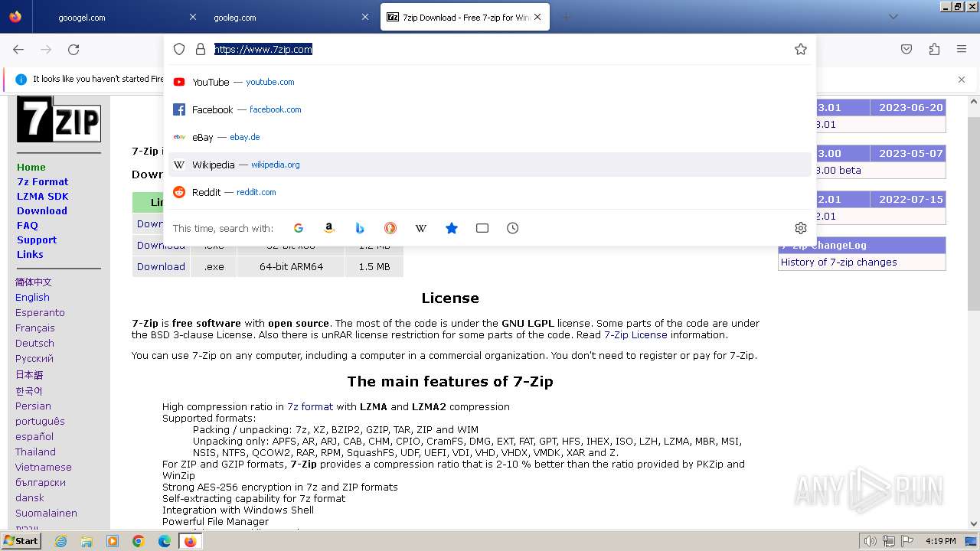This screenshot has width=980, height=551.
Task: Open the 7-Zip License link
Action: pyautogui.click(x=635, y=334)
